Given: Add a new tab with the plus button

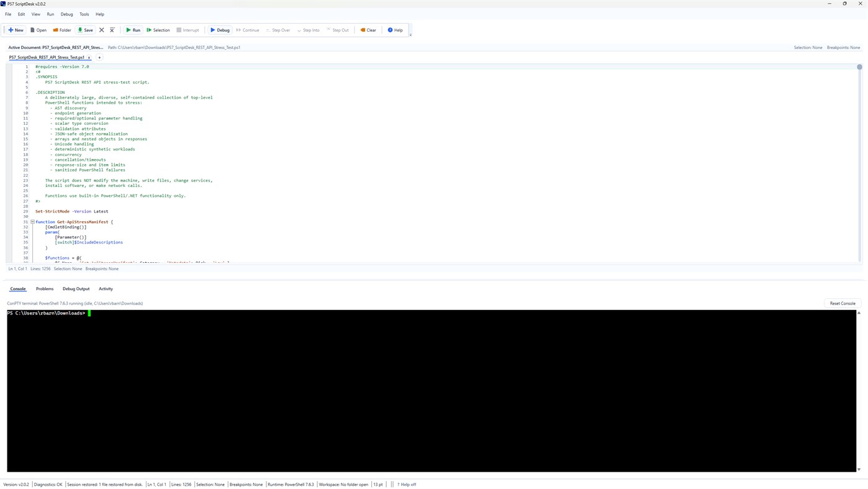Looking at the screenshot, I should pyautogui.click(x=99, y=57).
